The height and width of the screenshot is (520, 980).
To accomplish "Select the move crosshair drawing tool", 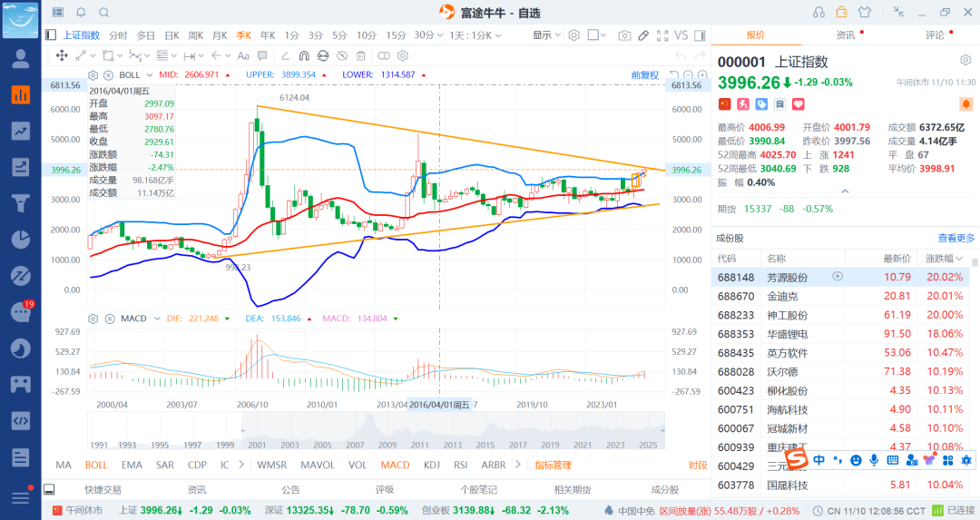I will pyautogui.click(x=62, y=55).
